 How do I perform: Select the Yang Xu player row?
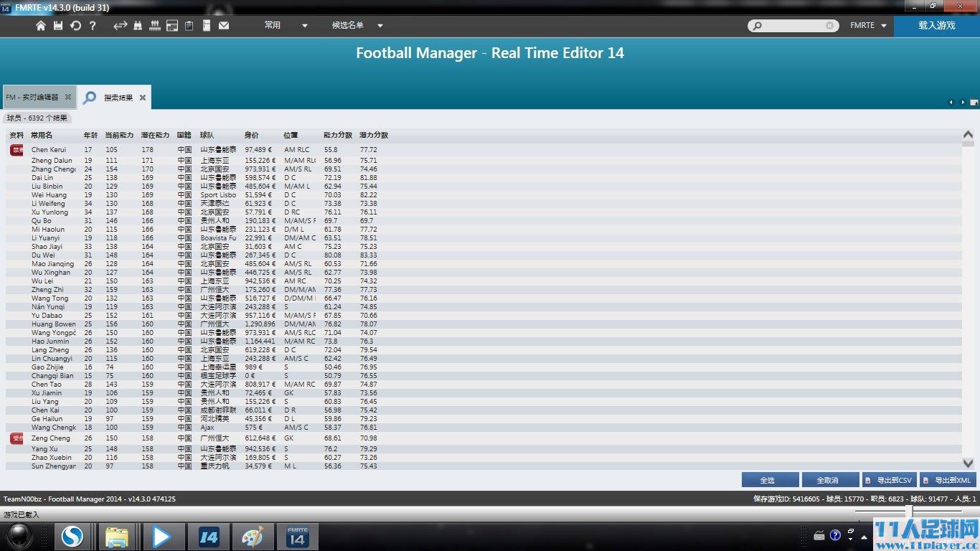[x=484, y=449]
